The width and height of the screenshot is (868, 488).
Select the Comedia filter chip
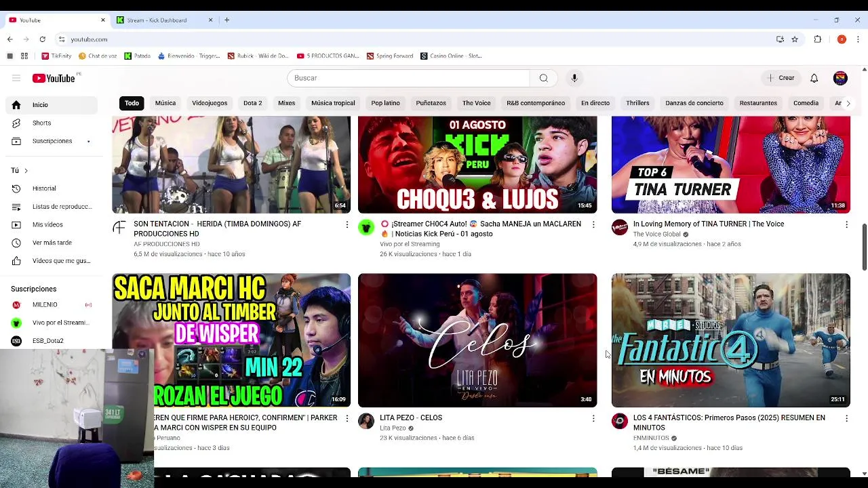tap(806, 103)
